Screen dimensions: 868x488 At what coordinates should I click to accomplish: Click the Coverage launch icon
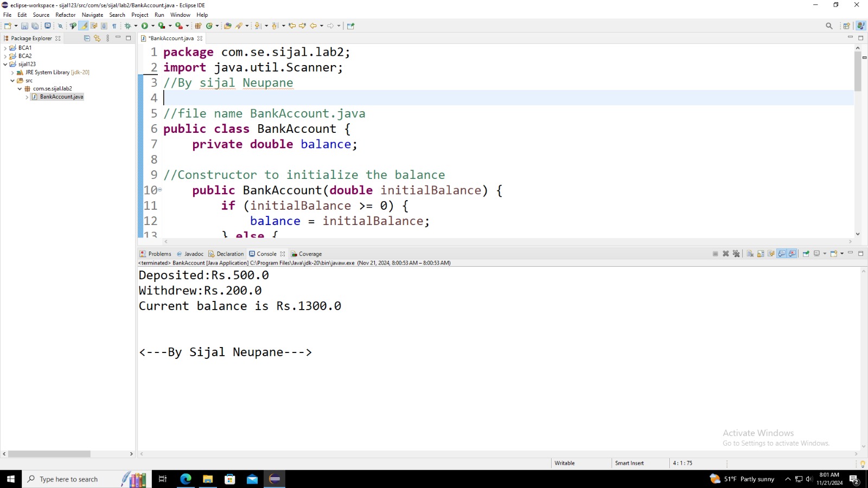point(161,25)
